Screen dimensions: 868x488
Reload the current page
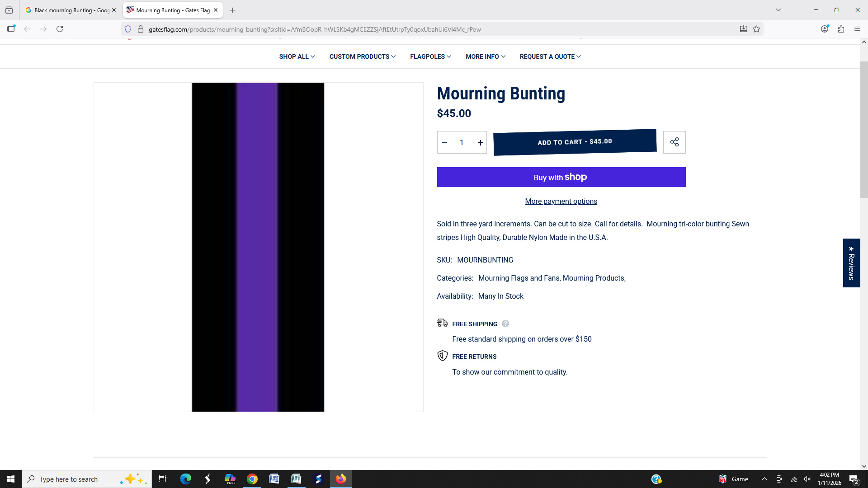tap(60, 29)
